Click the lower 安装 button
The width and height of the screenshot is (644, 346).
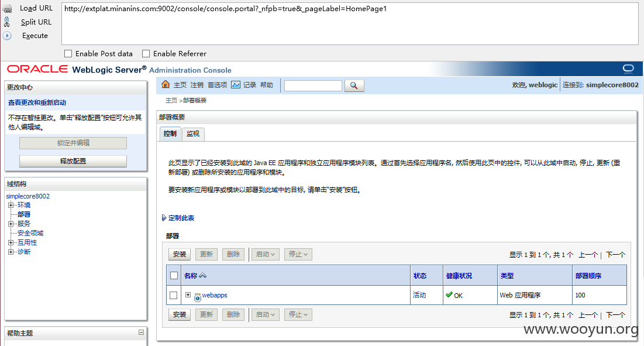pyautogui.click(x=180, y=315)
